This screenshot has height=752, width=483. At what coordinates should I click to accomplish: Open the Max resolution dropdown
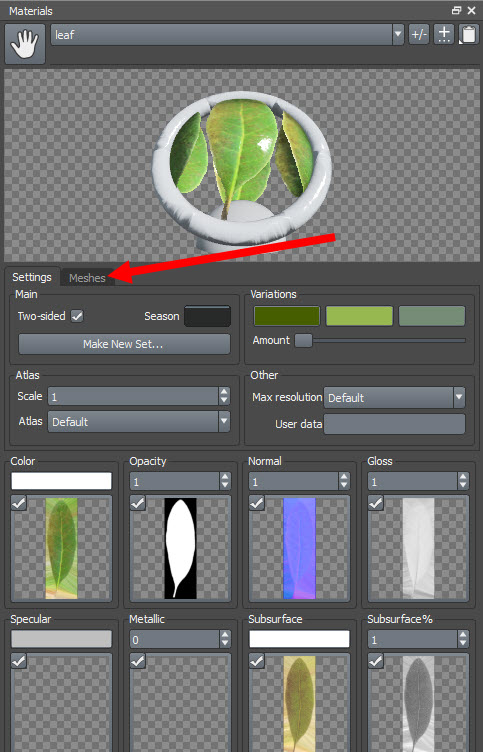click(x=394, y=398)
